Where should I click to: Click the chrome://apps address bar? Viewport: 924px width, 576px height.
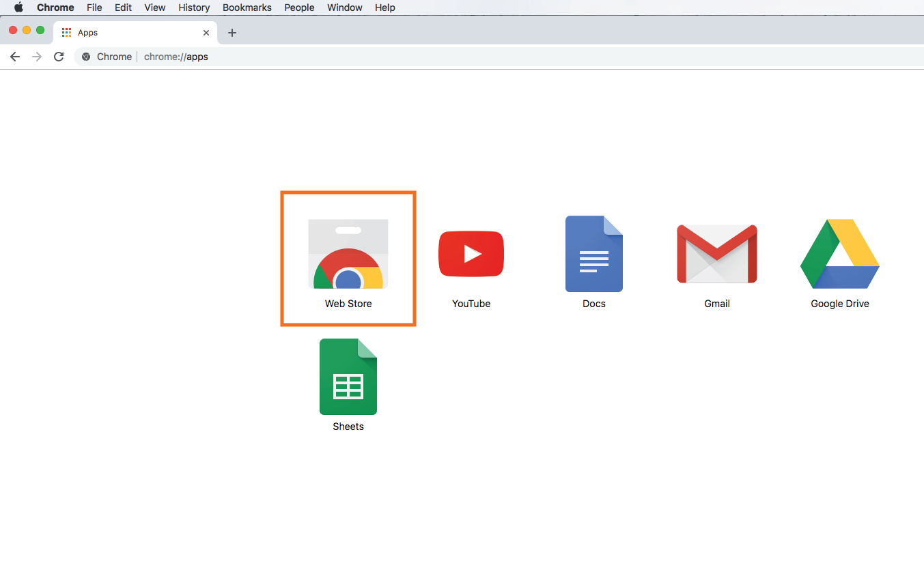click(410, 57)
